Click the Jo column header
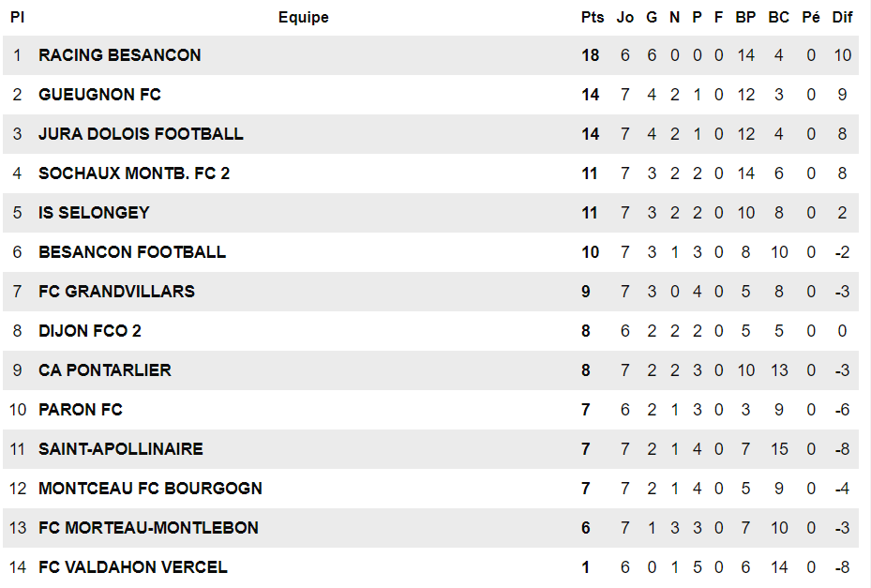The height and width of the screenshot is (588, 871). [625, 17]
